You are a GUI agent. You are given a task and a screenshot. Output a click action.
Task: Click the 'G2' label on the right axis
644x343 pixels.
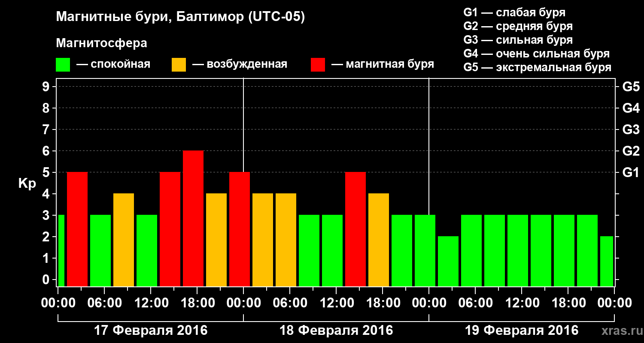(x=631, y=151)
